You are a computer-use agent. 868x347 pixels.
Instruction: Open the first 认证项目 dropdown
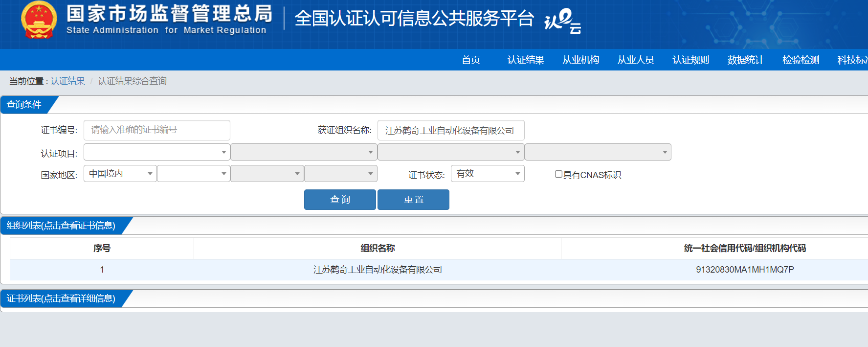click(157, 152)
